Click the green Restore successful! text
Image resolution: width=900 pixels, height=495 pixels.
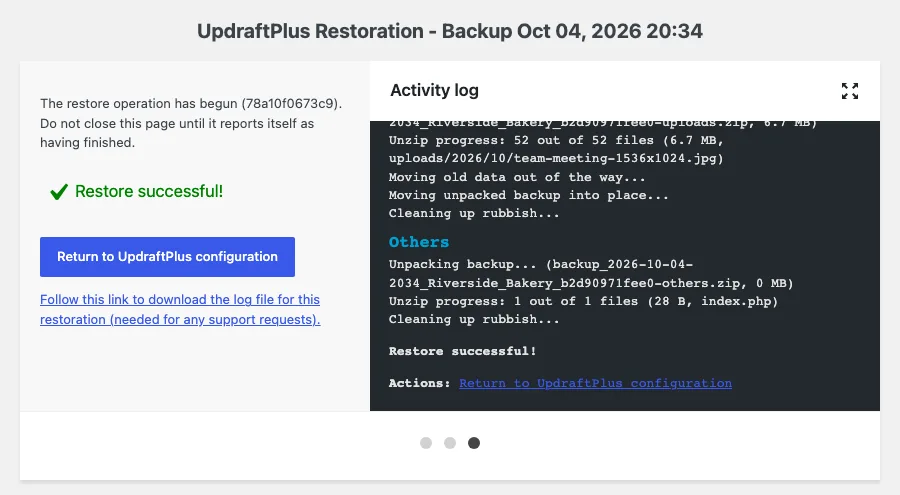pyautogui.click(x=149, y=191)
